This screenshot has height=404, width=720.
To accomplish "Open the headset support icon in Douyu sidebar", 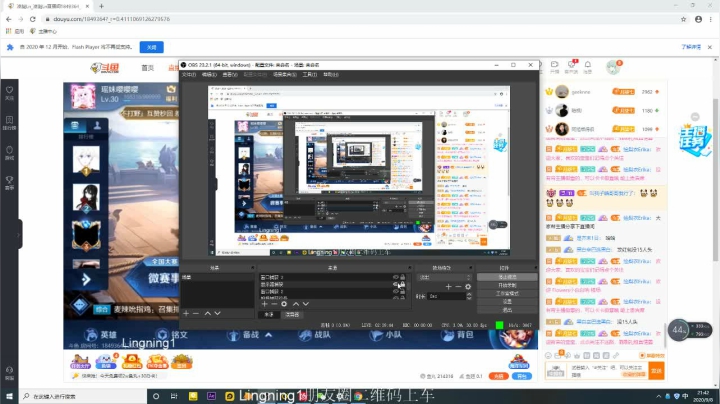I will (x=9, y=373).
